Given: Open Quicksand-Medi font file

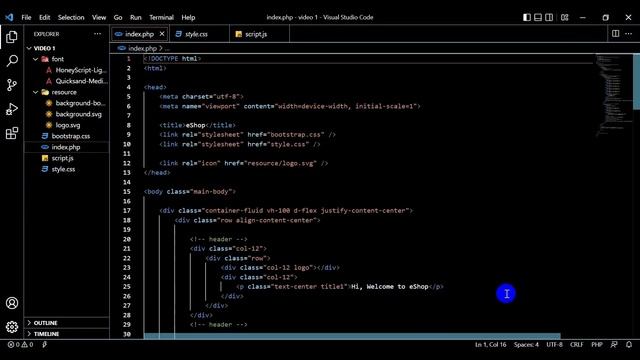Looking at the screenshot, I should [81, 81].
